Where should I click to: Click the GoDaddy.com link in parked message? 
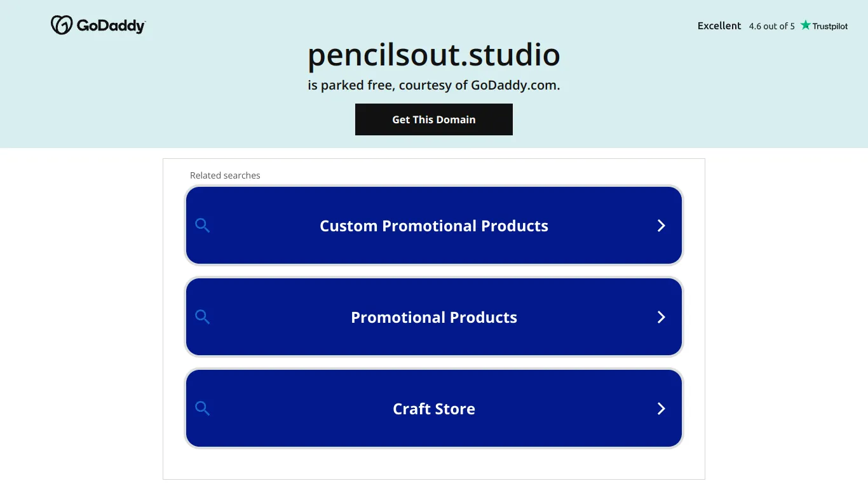point(515,85)
